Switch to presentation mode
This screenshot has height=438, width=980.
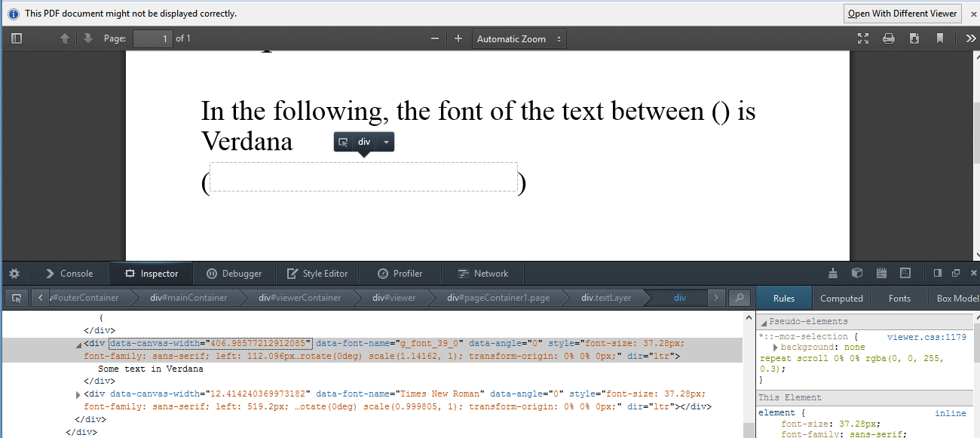point(863,38)
